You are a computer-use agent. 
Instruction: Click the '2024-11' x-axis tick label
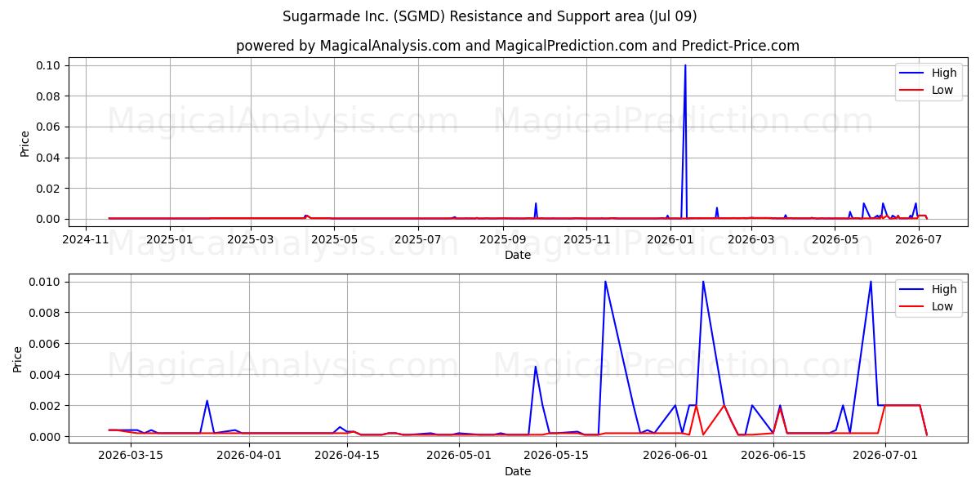click(x=86, y=239)
